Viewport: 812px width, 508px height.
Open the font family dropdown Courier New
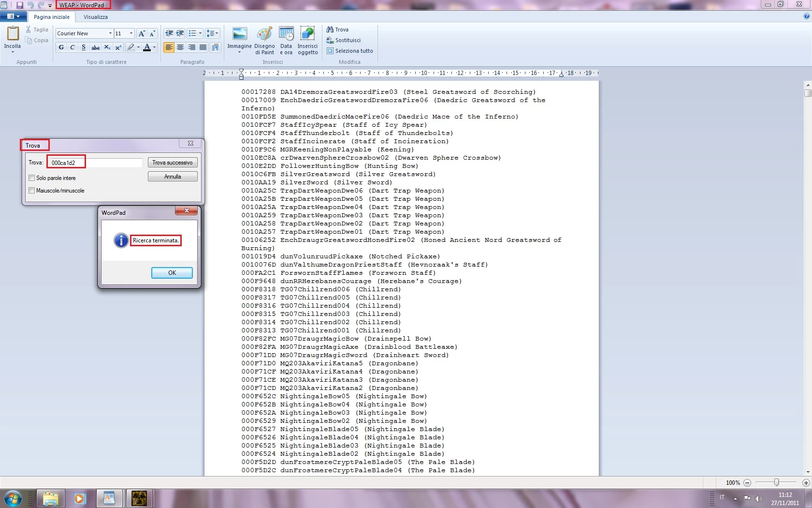[x=110, y=33]
